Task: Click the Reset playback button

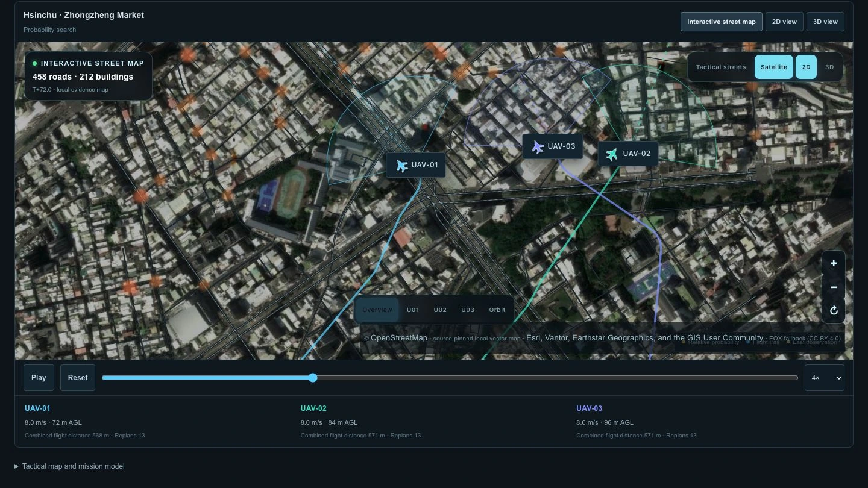Action: click(x=78, y=378)
